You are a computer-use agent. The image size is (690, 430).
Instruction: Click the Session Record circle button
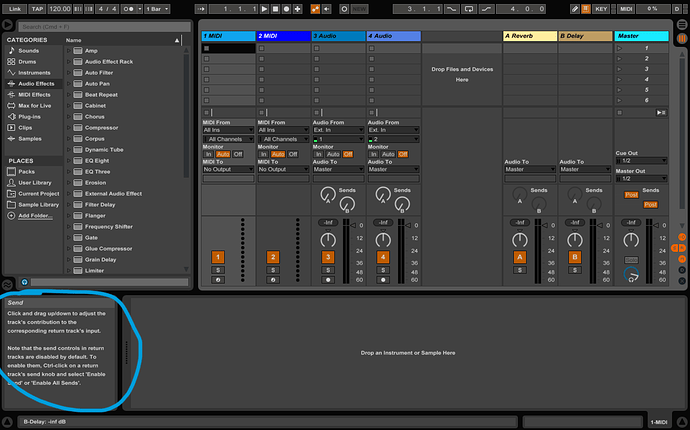pyautogui.click(x=344, y=9)
